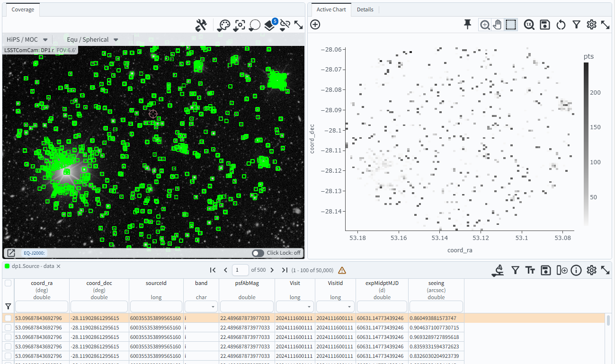
Task: Switch to the Details tab
Action: 365,9
